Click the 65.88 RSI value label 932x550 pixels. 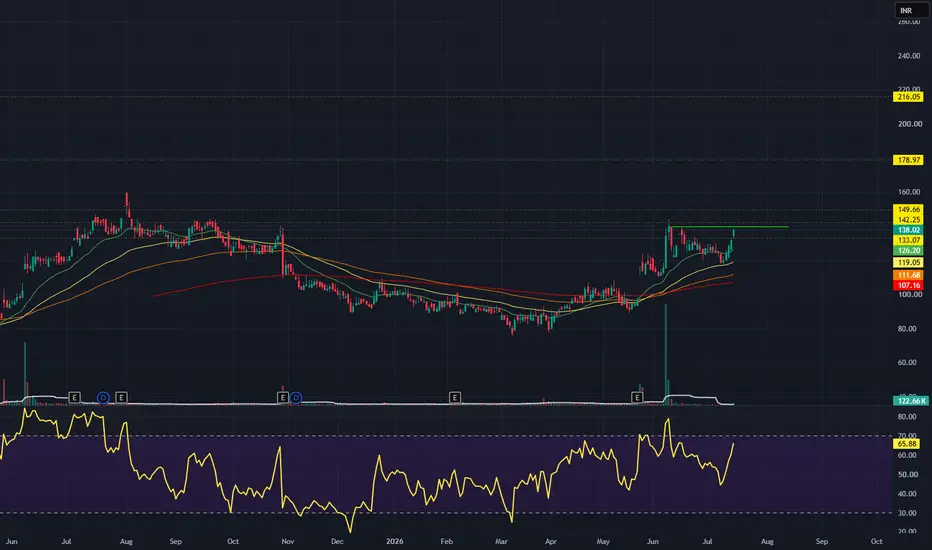tap(907, 444)
